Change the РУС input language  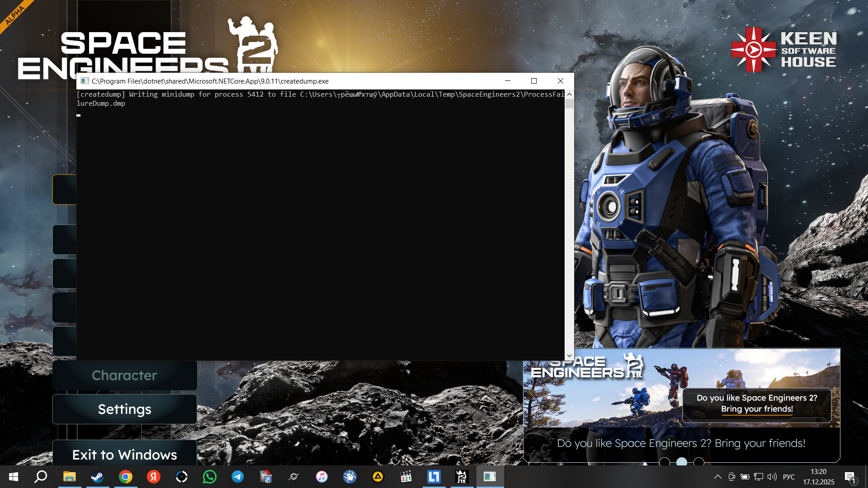point(789,477)
